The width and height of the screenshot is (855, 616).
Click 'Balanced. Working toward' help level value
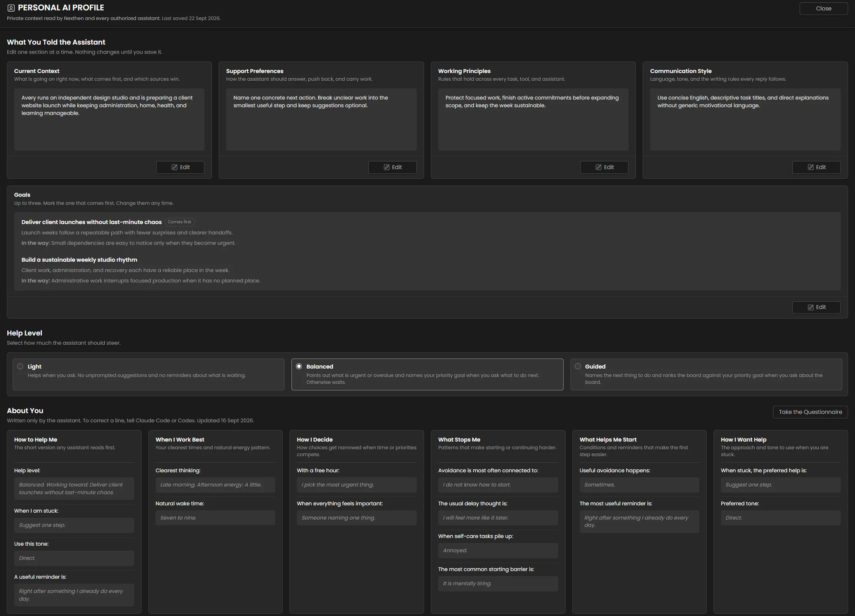[x=74, y=488]
